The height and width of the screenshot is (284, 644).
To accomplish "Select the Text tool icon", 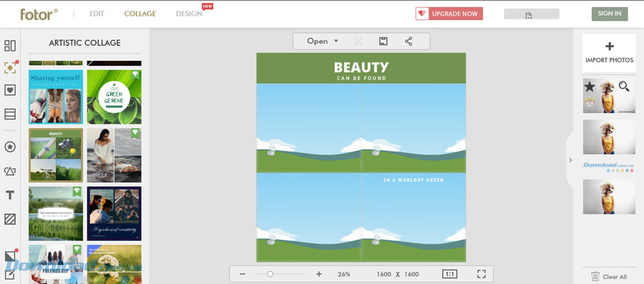I will pyautogui.click(x=10, y=195).
